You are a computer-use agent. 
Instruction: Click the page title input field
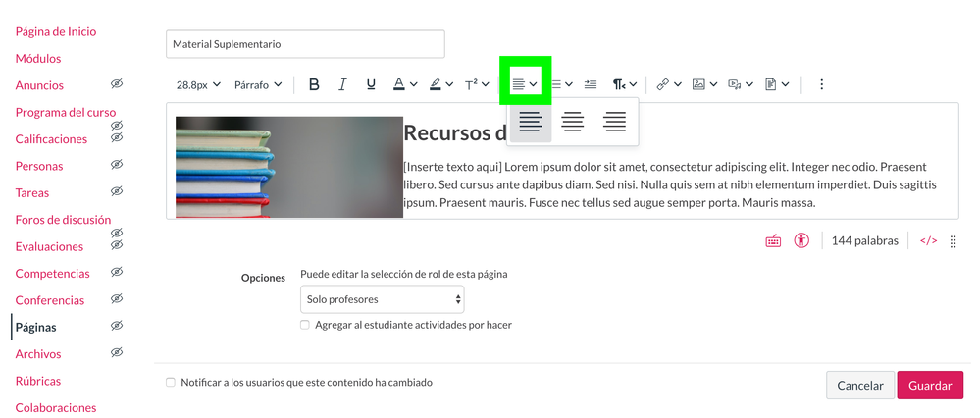pyautogui.click(x=305, y=44)
